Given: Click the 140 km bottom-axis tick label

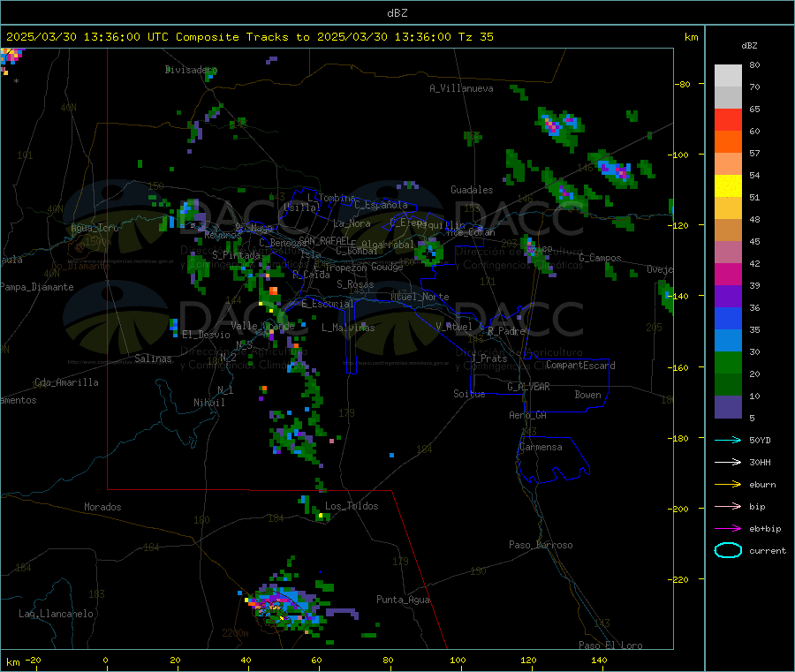Looking at the screenshot, I should point(599,661).
